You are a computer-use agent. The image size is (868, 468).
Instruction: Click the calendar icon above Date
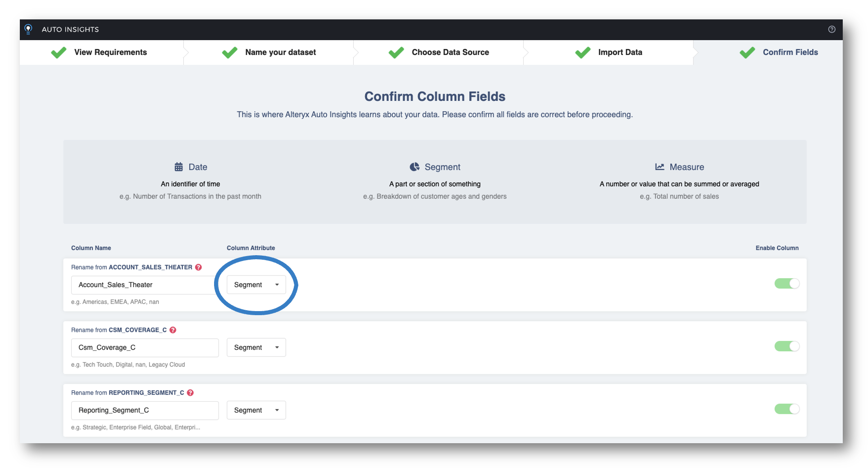click(x=179, y=166)
